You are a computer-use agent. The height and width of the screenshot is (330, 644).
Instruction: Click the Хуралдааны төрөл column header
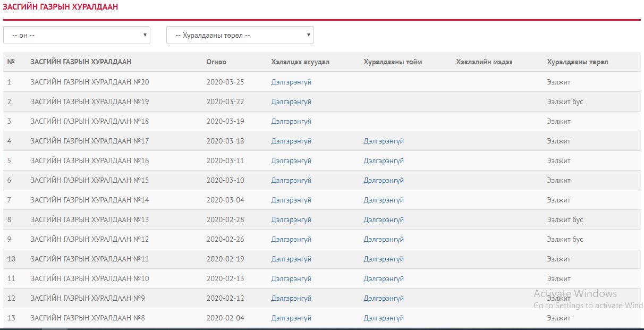(x=578, y=62)
